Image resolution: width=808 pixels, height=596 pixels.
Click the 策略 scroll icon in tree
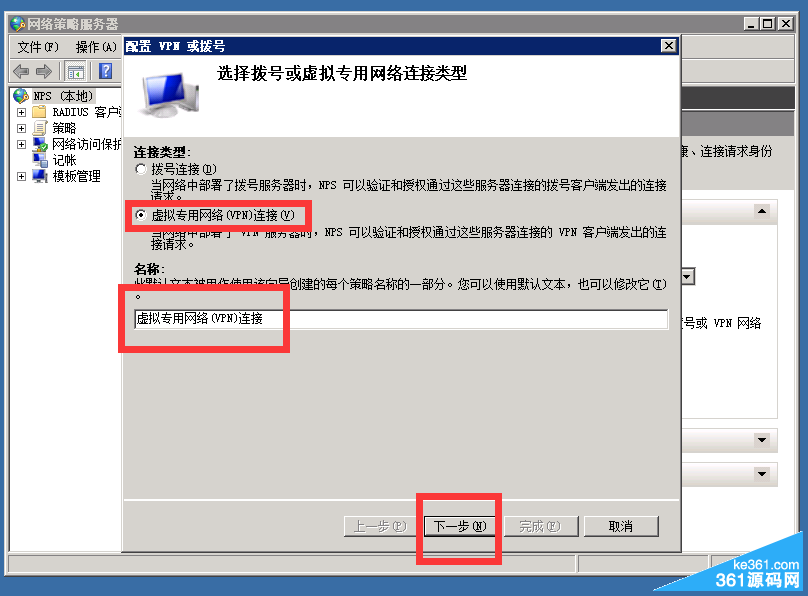click(x=40, y=128)
